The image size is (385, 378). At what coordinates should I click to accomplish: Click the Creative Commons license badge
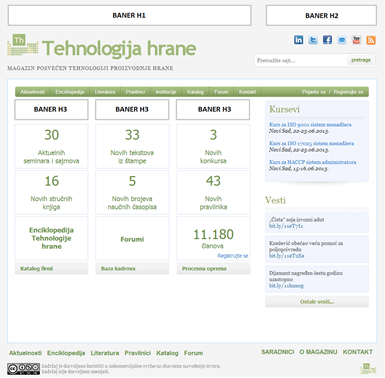23,369
